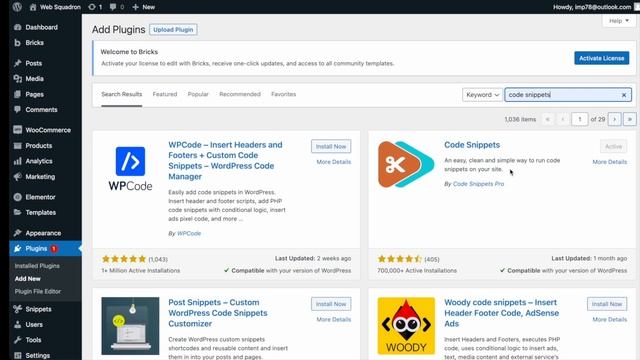This screenshot has height=360, width=640.
Task: Open More Details for WPCode
Action: click(x=334, y=162)
